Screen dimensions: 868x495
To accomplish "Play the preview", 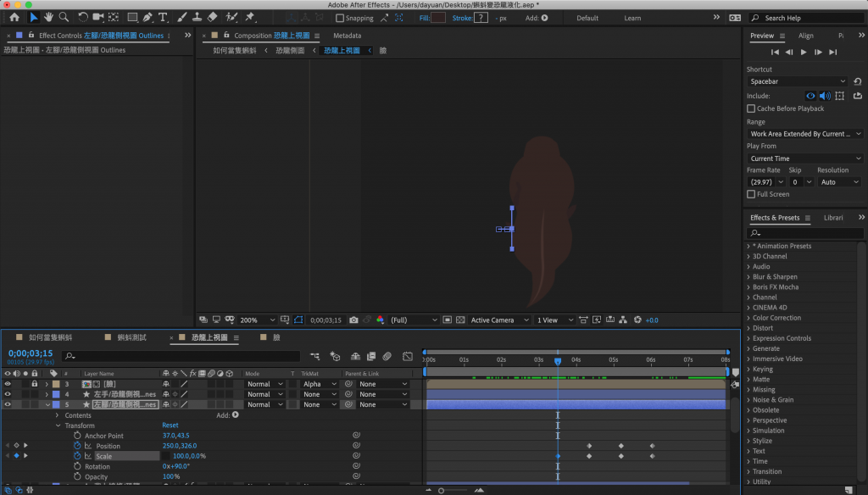I will 804,52.
